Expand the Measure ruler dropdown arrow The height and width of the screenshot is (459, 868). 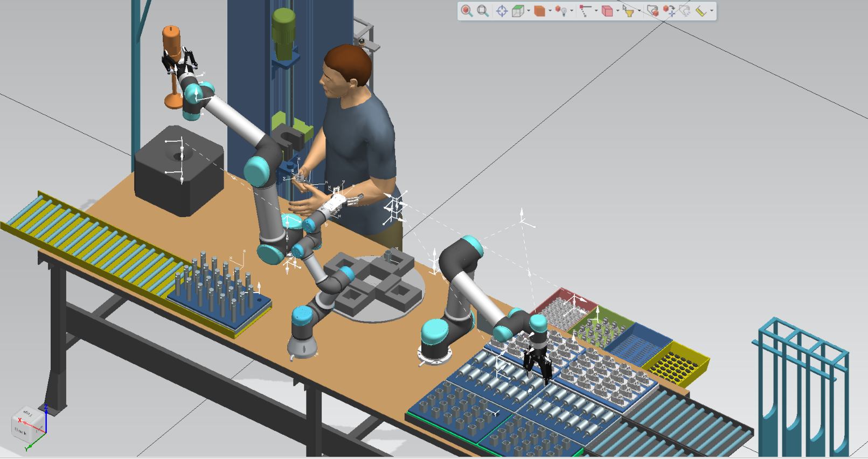712,11
